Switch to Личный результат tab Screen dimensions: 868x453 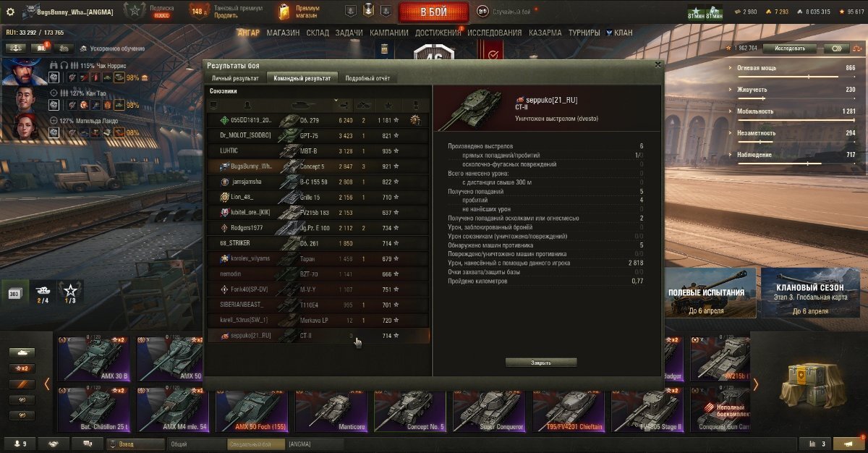(235, 78)
